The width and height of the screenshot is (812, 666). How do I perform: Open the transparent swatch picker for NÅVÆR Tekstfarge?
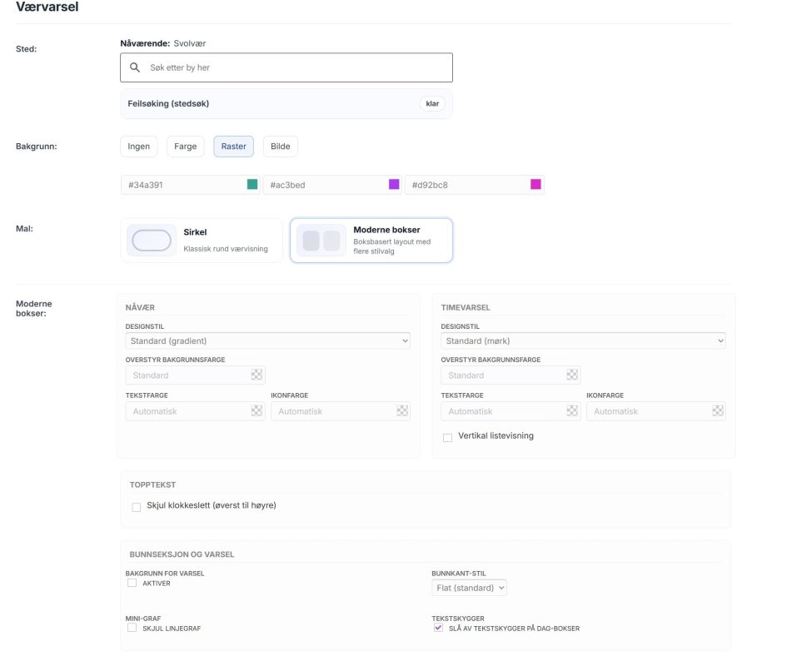tap(257, 411)
